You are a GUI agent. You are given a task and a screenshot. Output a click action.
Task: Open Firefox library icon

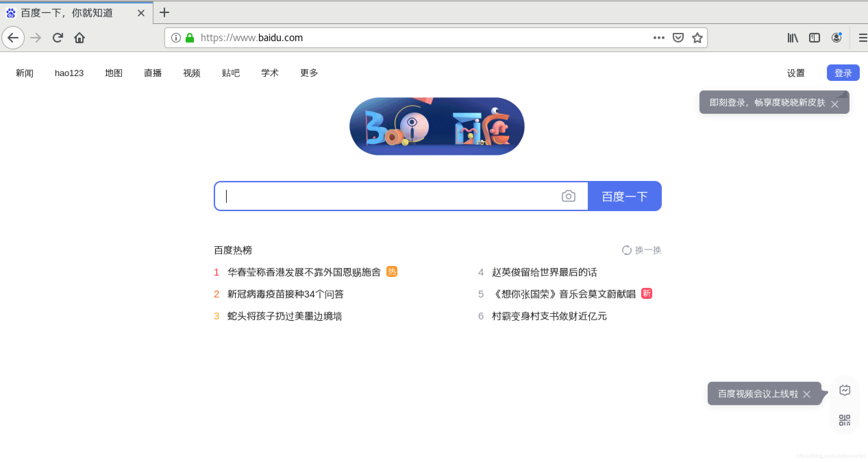(x=792, y=38)
